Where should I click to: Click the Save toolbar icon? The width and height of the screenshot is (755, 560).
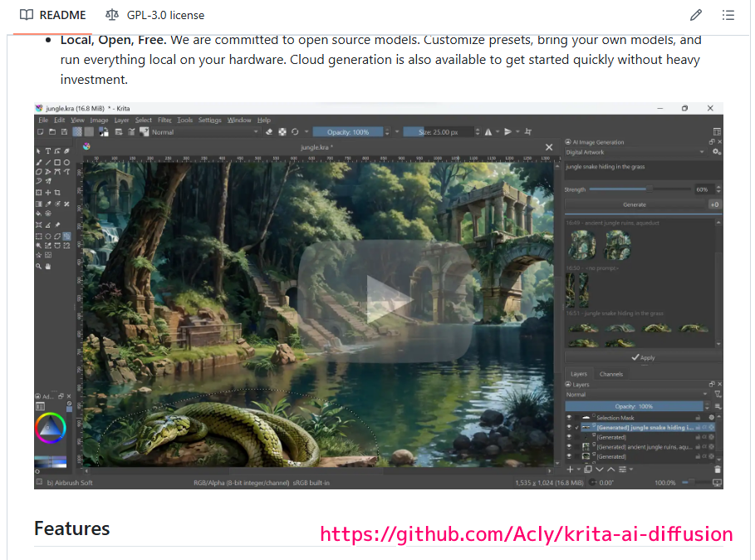point(64,132)
